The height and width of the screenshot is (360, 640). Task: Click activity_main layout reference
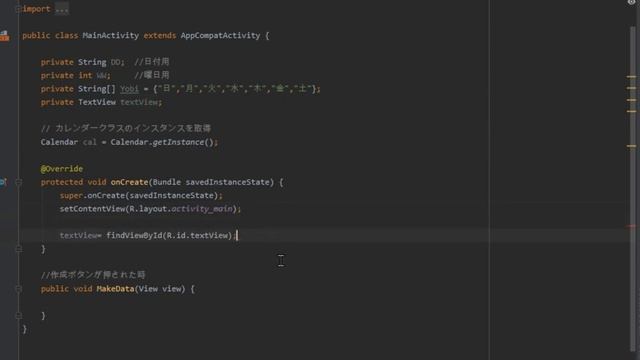coord(202,209)
